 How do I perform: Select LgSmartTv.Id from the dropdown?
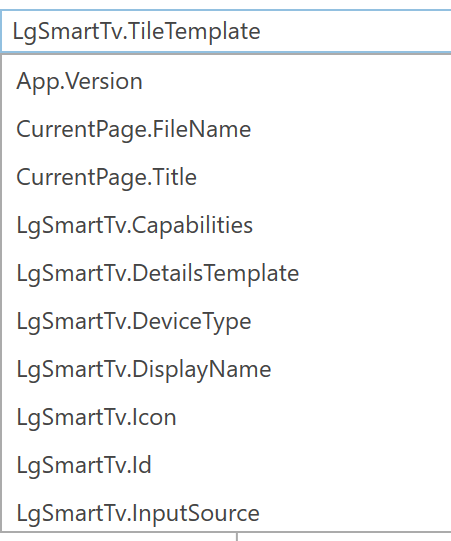[x=226, y=465]
